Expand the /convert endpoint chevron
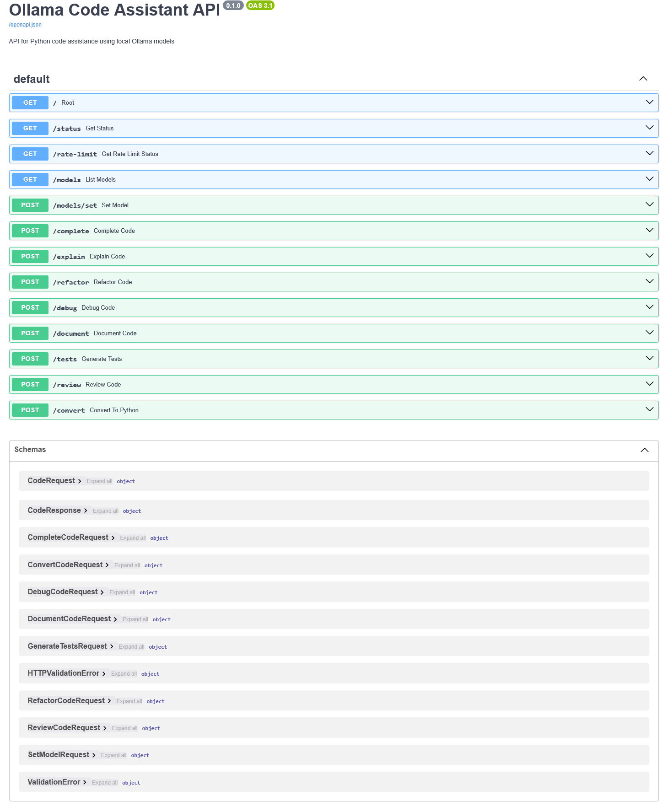This screenshot has width=668, height=812. (649, 409)
